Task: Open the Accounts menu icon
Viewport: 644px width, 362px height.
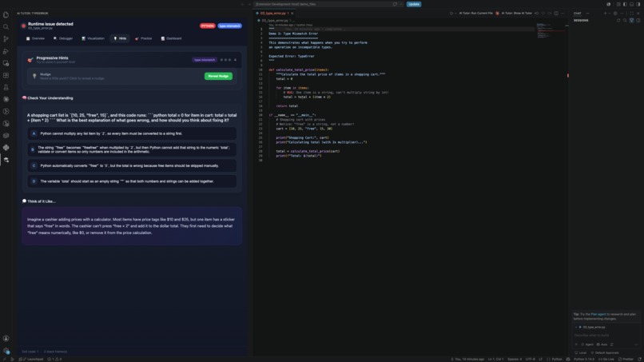Action: click(6, 338)
